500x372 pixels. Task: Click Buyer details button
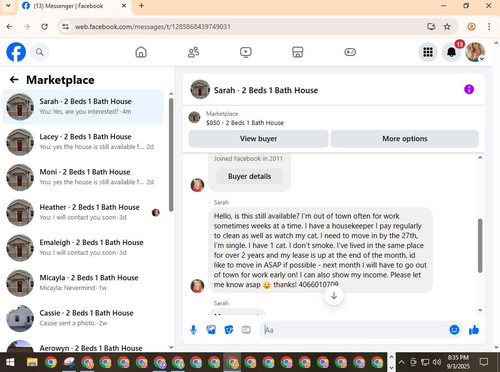(x=249, y=176)
